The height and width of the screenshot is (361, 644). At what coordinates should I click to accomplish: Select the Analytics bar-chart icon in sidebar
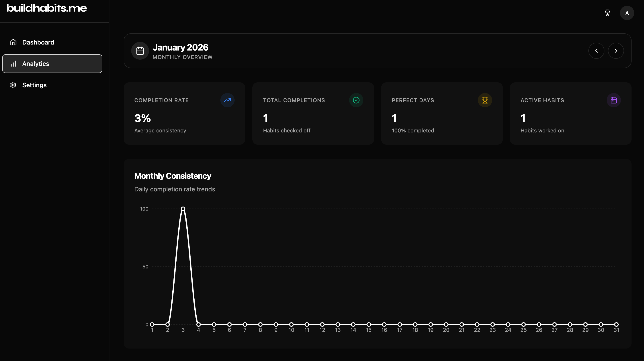coord(13,64)
